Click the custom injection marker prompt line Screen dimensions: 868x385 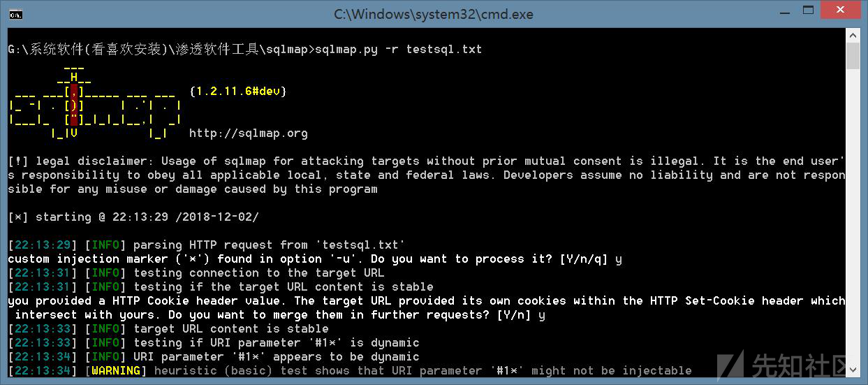(x=315, y=259)
